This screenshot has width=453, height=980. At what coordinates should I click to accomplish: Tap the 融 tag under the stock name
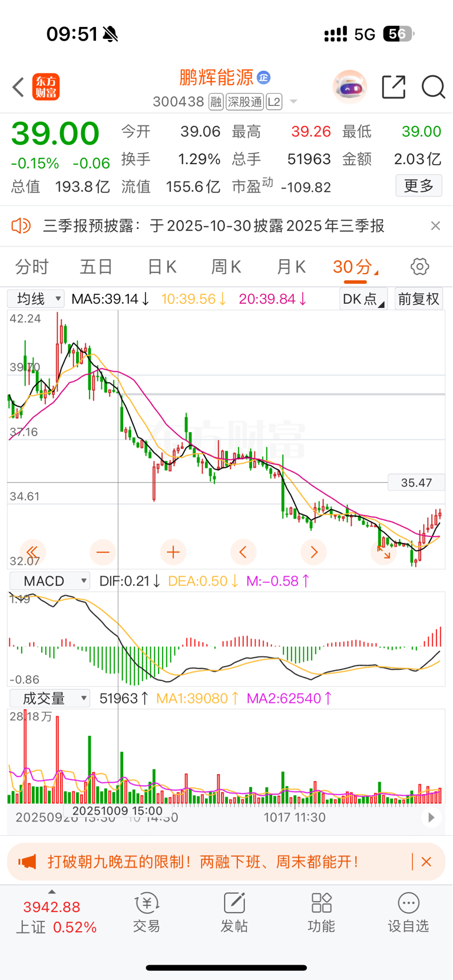click(x=216, y=102)
